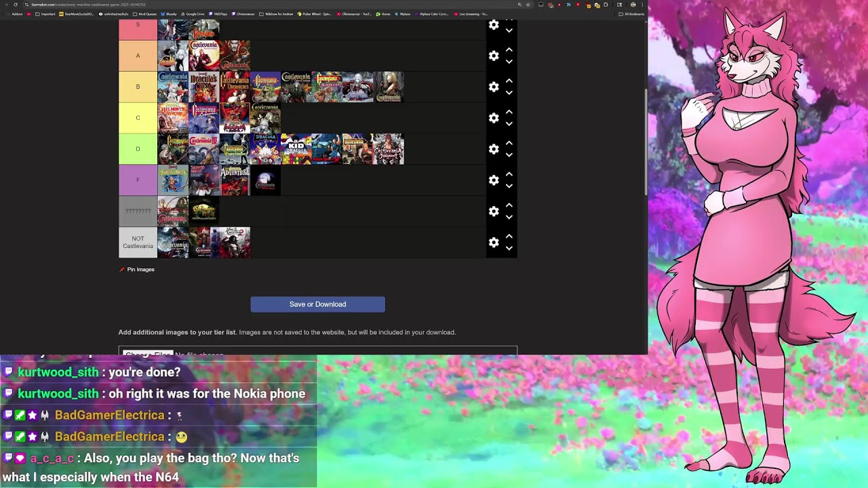Screen dimensions: 868x488
Task: Move NOT Castlevania row up
Action: coord(509,236)
